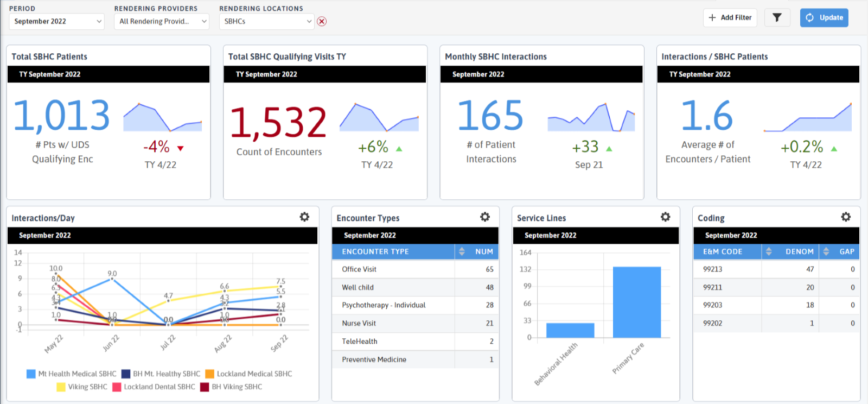This screenshot has width=868, height=404.
Task: Click the Add Filter button
Action: point(730,17)
